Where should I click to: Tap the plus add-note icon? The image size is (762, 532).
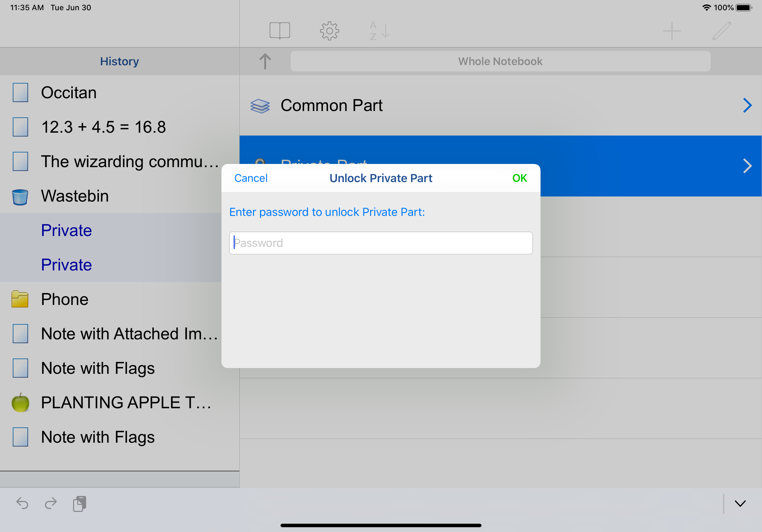tap(672, 31)
